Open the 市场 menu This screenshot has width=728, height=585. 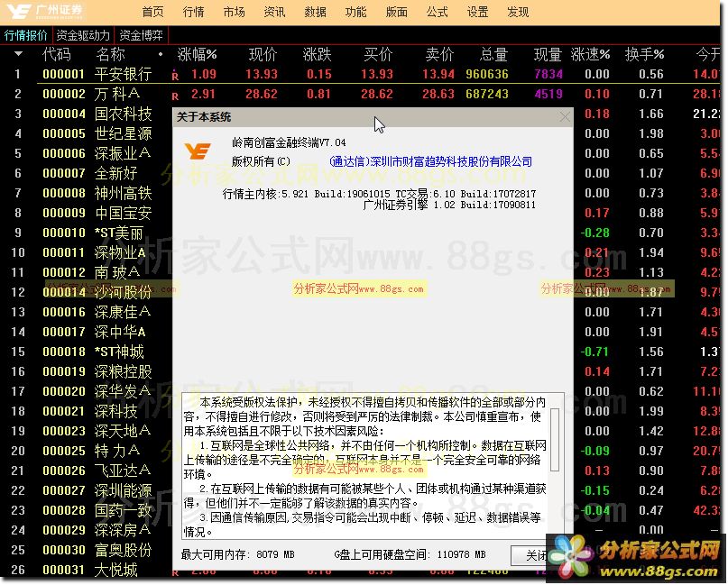[234, 12]
